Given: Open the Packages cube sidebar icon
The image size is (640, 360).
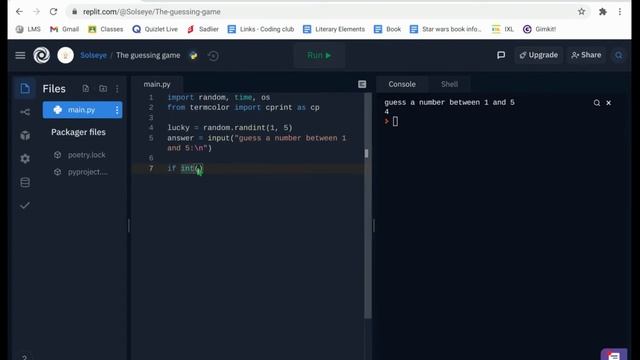Looking at the screenshot, I should click(x=25, y=135).
